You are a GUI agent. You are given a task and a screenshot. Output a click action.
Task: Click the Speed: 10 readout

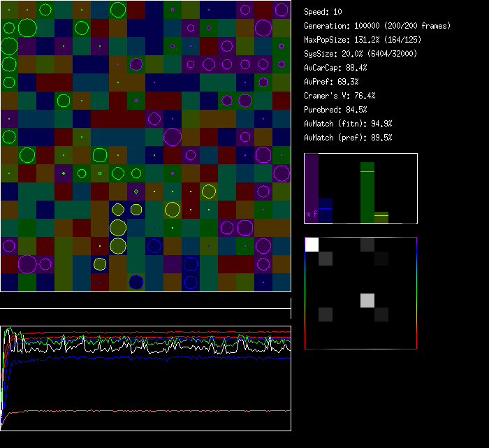click(323, 12)
